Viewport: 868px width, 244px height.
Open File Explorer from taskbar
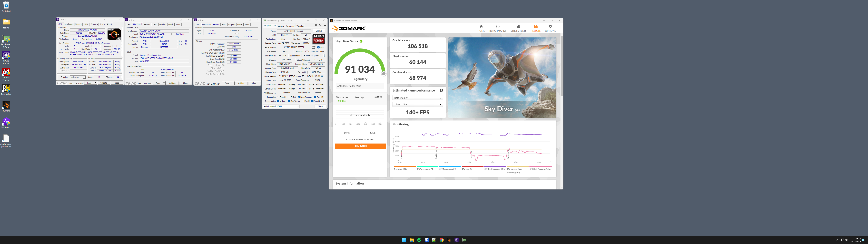pyautogui.click(x=411, y=240)
